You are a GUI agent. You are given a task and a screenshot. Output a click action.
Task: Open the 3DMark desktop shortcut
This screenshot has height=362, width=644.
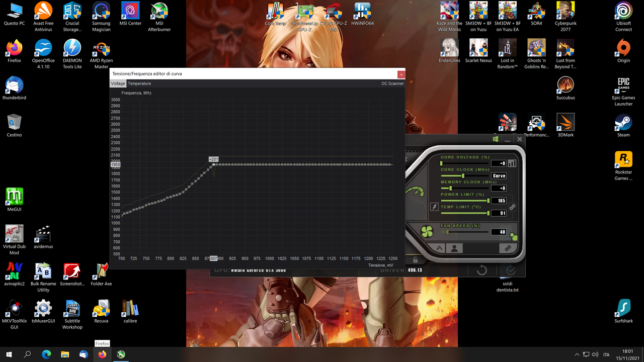click(566, 125)
